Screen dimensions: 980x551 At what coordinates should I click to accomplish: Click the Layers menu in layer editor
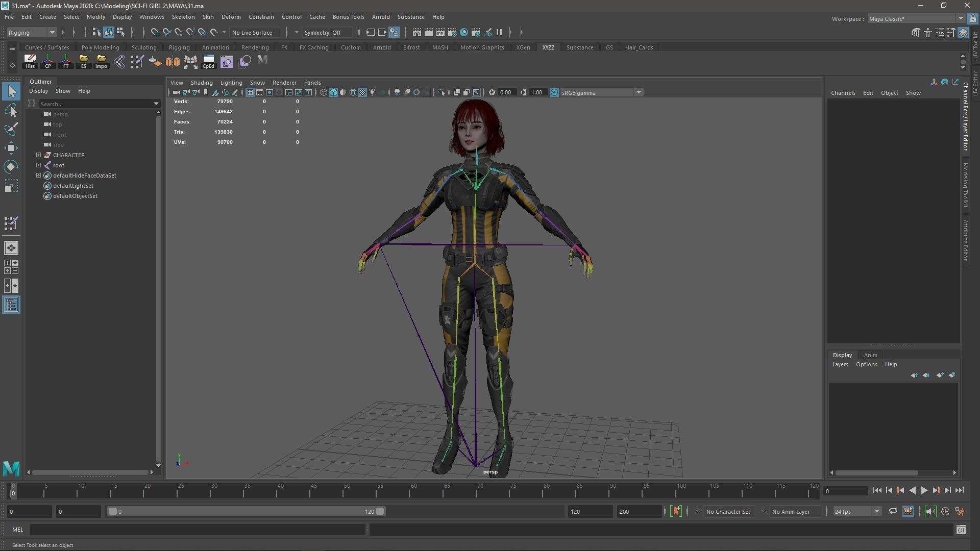pyautogui.click(x=840, y=364)
